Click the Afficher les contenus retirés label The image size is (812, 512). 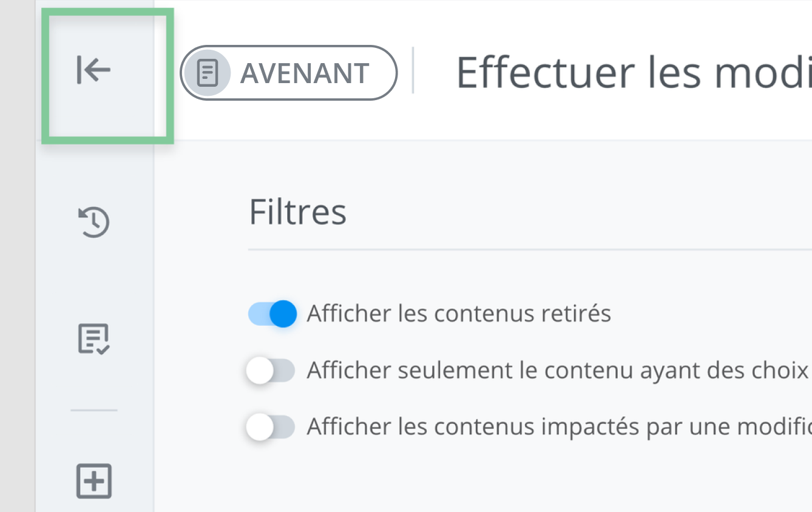point(459,314)
